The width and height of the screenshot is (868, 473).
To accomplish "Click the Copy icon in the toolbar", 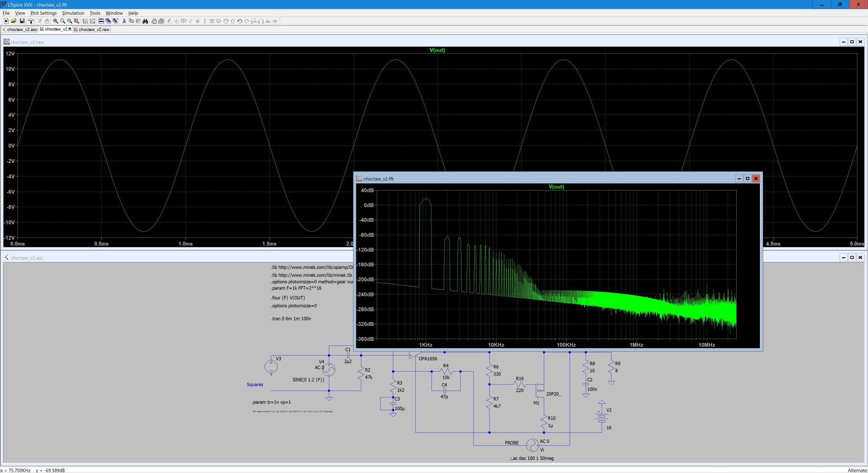I will [x=131, y=21].
